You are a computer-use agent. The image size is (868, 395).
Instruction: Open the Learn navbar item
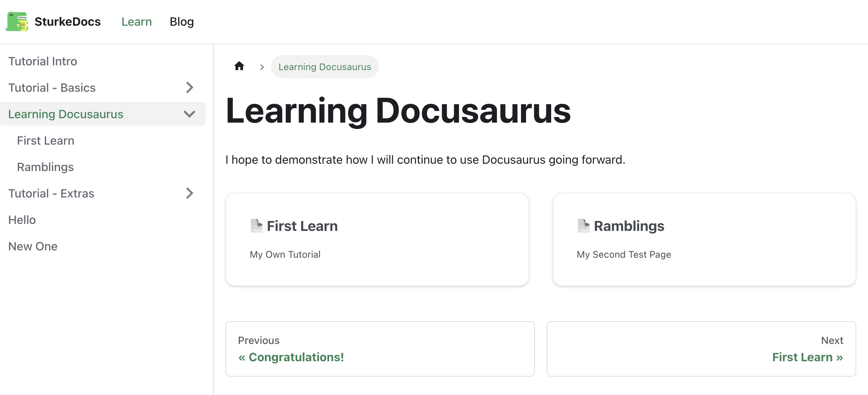tap(137, 22)
